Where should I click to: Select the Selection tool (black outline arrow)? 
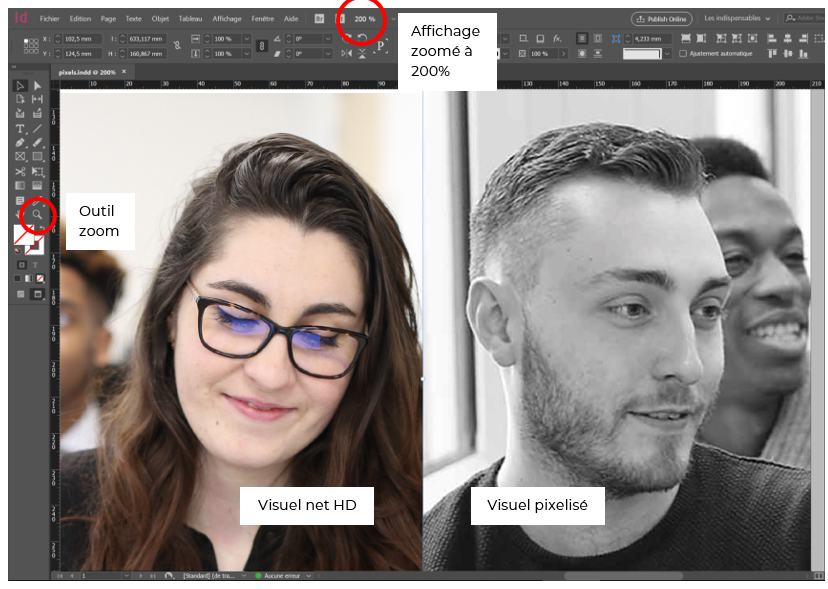coord(20,86)
